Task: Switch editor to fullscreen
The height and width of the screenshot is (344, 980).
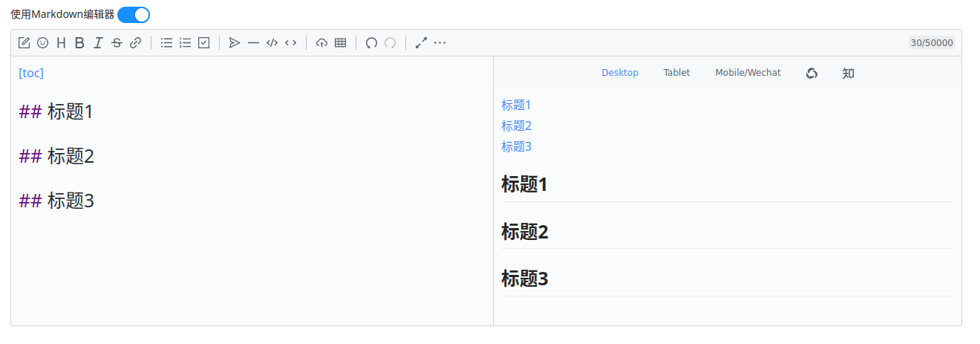Action: pyautogui.click(x=421, y=43)
